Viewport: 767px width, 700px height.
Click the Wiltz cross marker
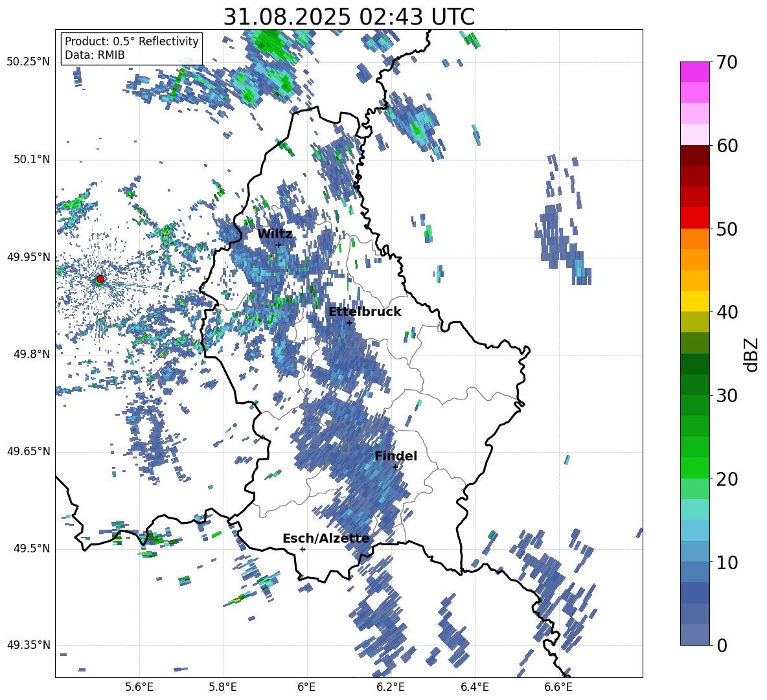279,245
